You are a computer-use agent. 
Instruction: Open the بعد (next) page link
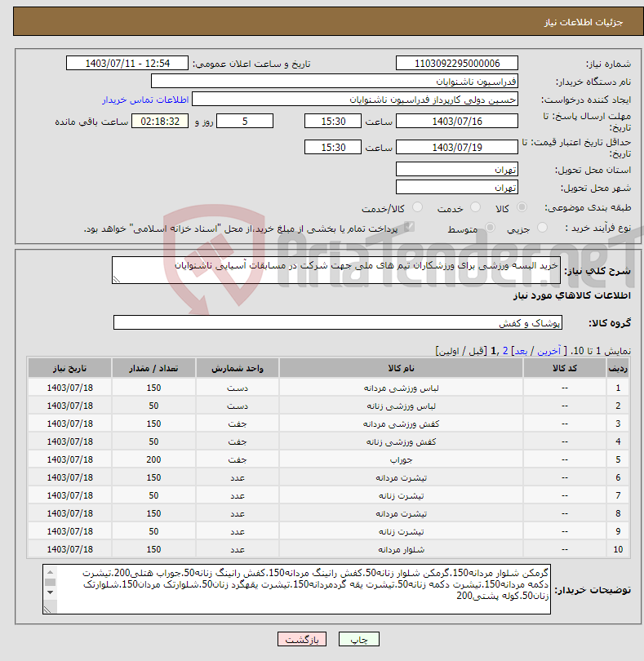pyautogui.click(x=521, y=351)
